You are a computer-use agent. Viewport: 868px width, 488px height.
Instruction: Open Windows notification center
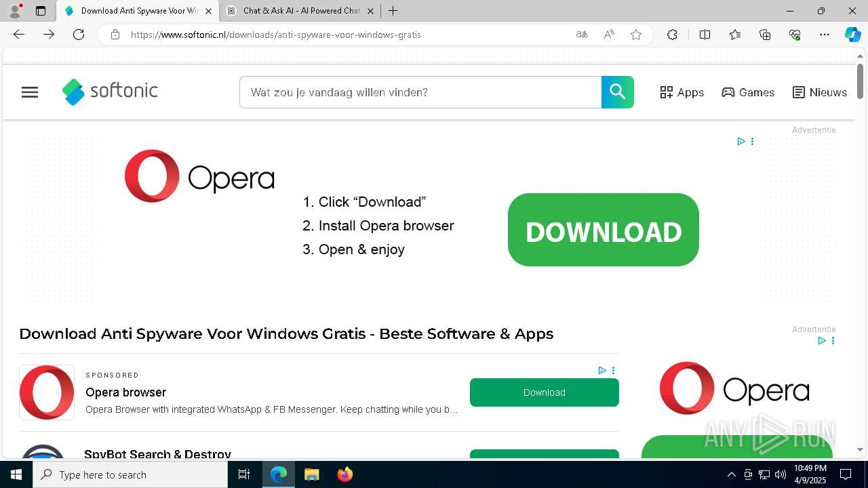pyautogui.click(x=846, y=474)
